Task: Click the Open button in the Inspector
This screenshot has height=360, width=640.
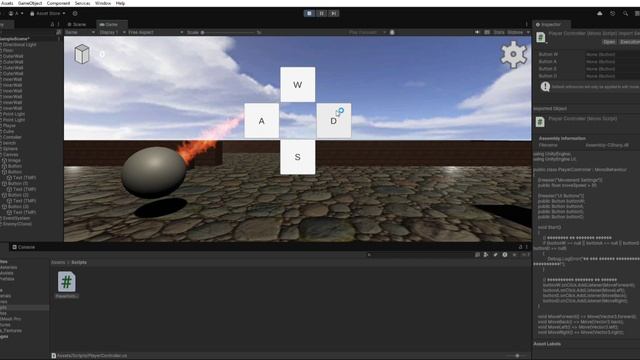Action: coord(609,42)
